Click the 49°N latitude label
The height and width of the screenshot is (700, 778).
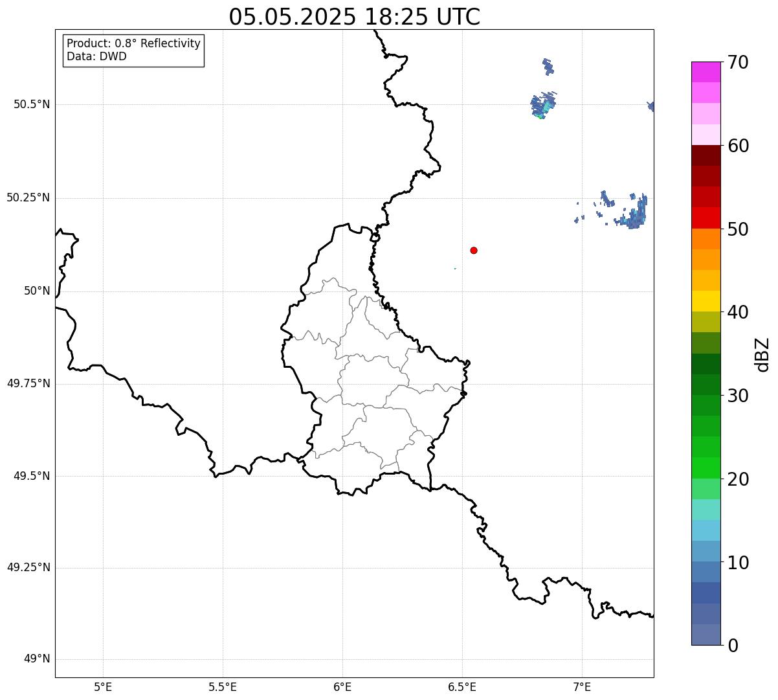click(37, 659)
